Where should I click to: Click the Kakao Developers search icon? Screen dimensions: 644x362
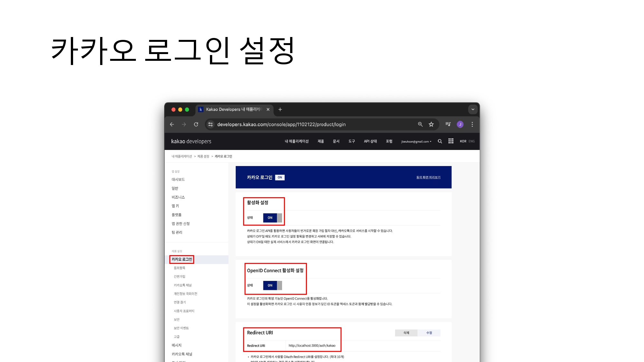(440, 141)
